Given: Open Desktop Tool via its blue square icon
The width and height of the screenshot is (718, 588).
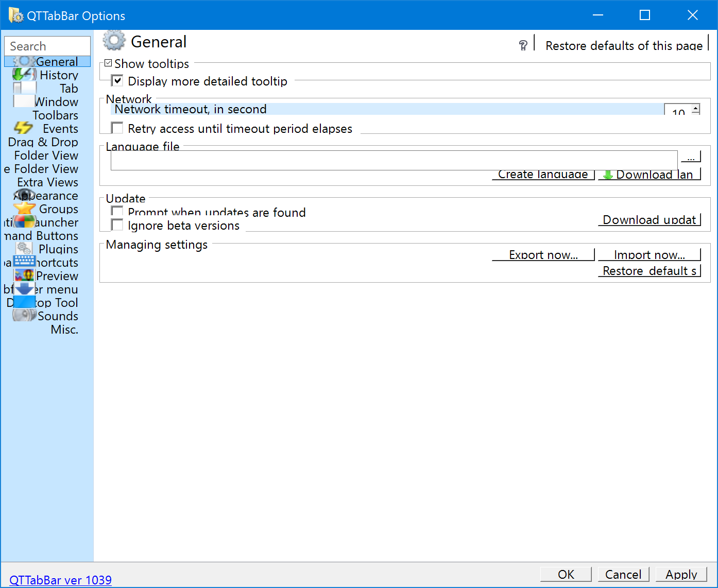Looking at the screenshot, I should [x=24, y=302].
